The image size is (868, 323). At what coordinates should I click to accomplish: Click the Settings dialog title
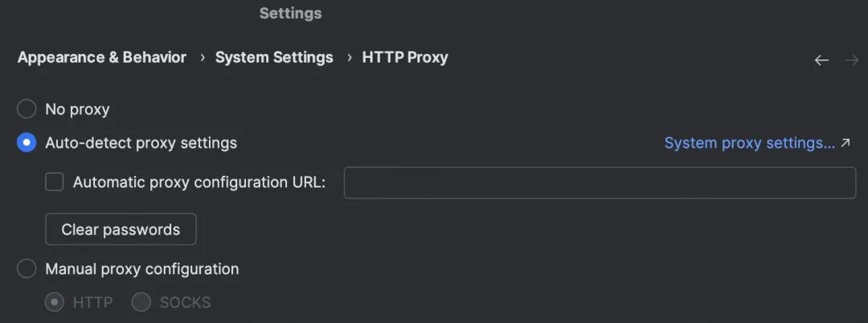click(x=290, y=14)
